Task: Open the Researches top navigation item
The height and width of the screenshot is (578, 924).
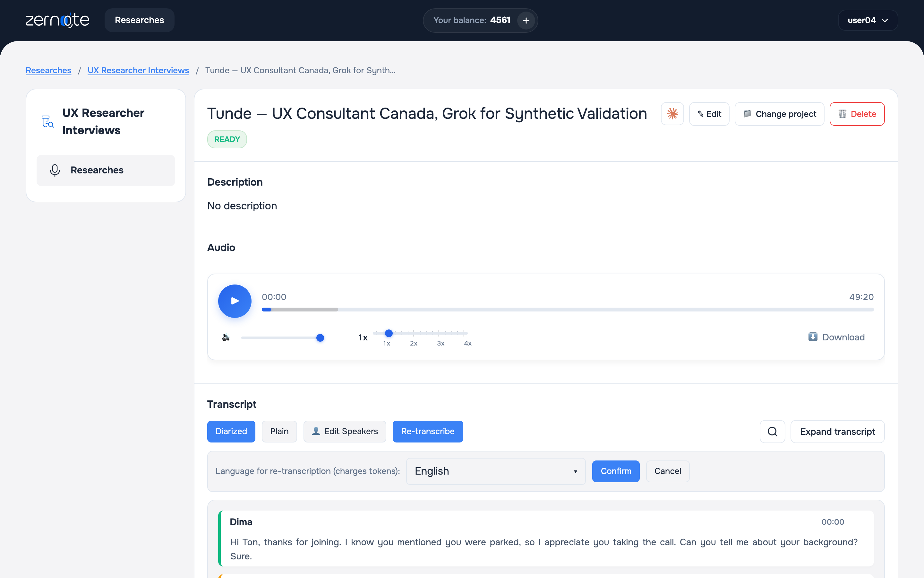Action: coord(139,20)
